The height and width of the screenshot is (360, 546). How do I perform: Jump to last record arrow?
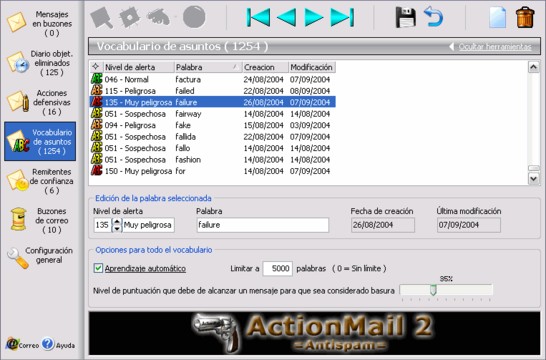point(342,17)
